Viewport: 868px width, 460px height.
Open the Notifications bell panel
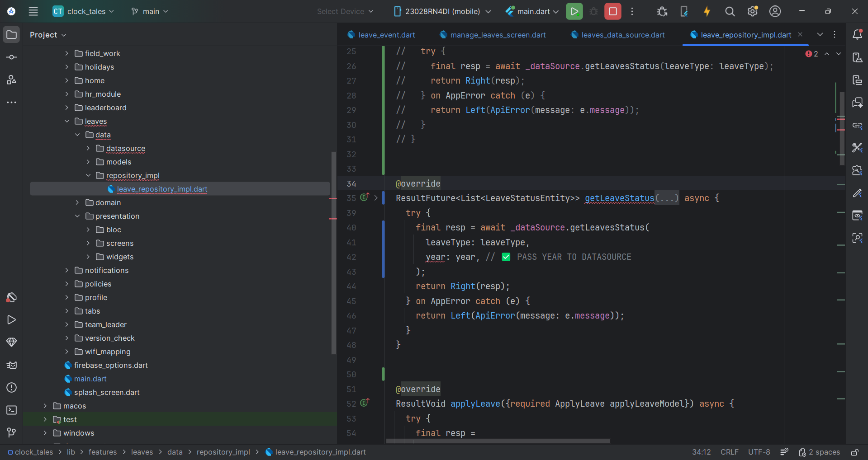[x=857, y=34]
